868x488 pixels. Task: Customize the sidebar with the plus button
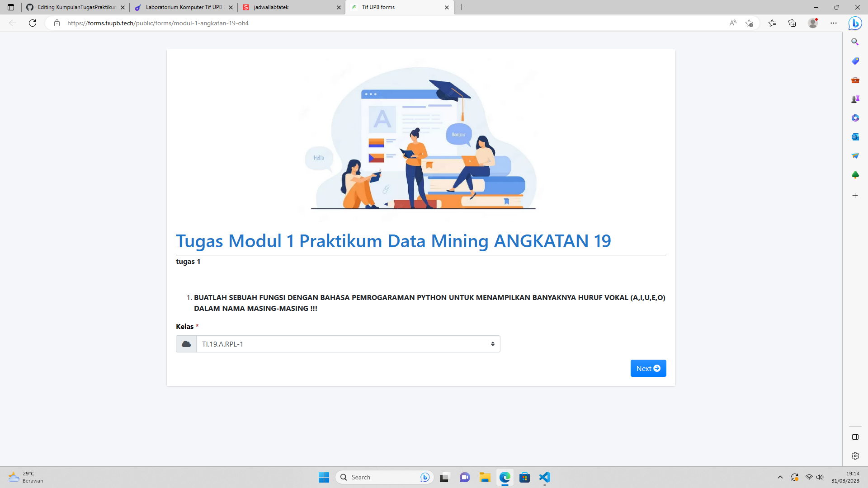pyautogui.click(x=855, y=195)
